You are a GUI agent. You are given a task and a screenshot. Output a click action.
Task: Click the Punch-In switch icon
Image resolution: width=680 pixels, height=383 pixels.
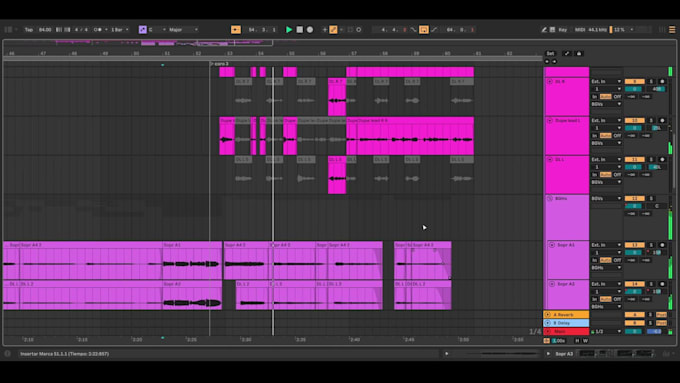[x=413, y=29]
